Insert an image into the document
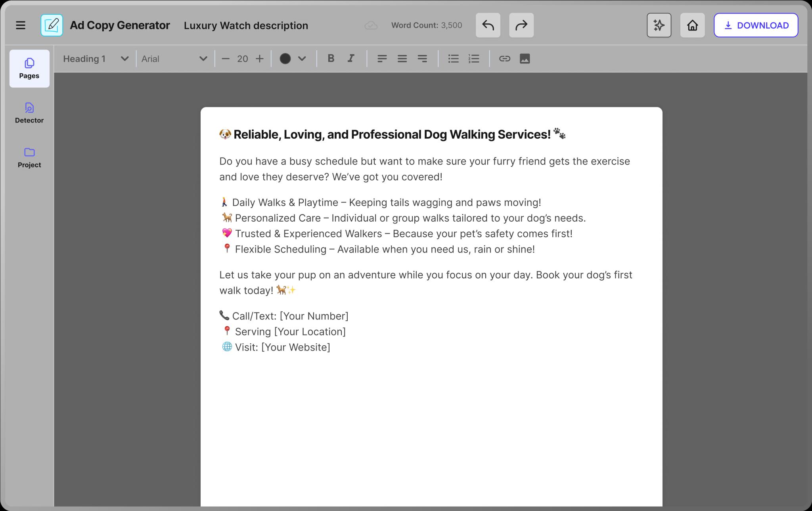812x511 pixels. tap(525, 59)
